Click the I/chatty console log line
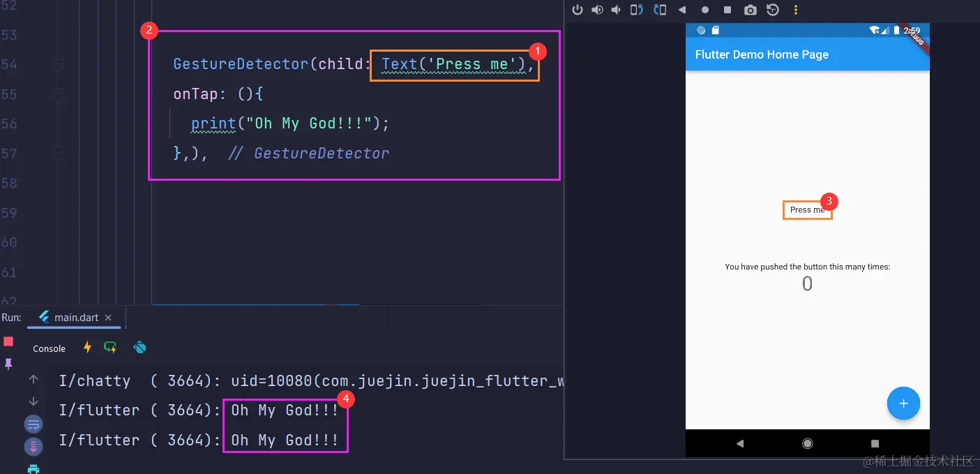Screen dimensions: 980x474 coord(311,380)
